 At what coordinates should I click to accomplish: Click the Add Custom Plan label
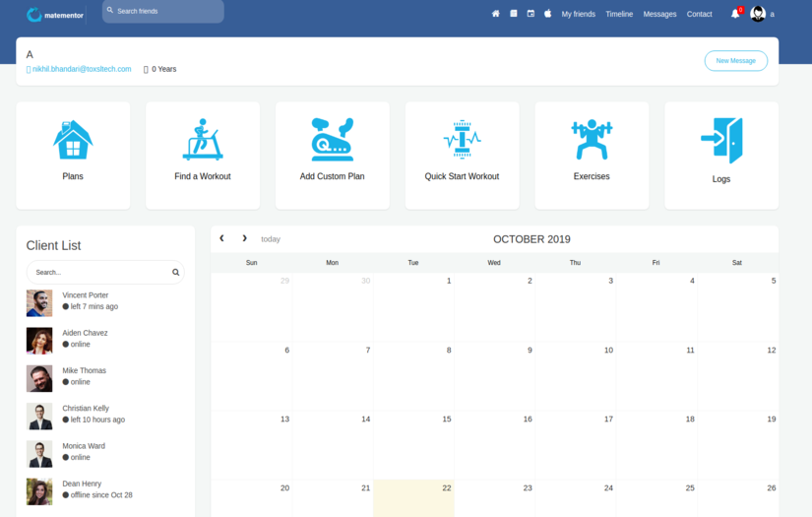pyautogui.click(x=332, y=176)
